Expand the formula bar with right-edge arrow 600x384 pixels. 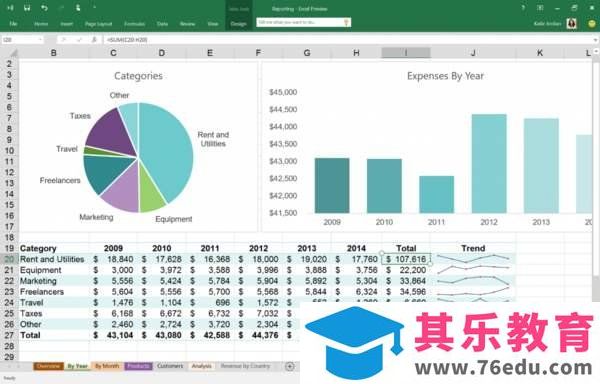click(x=595, y=40)
